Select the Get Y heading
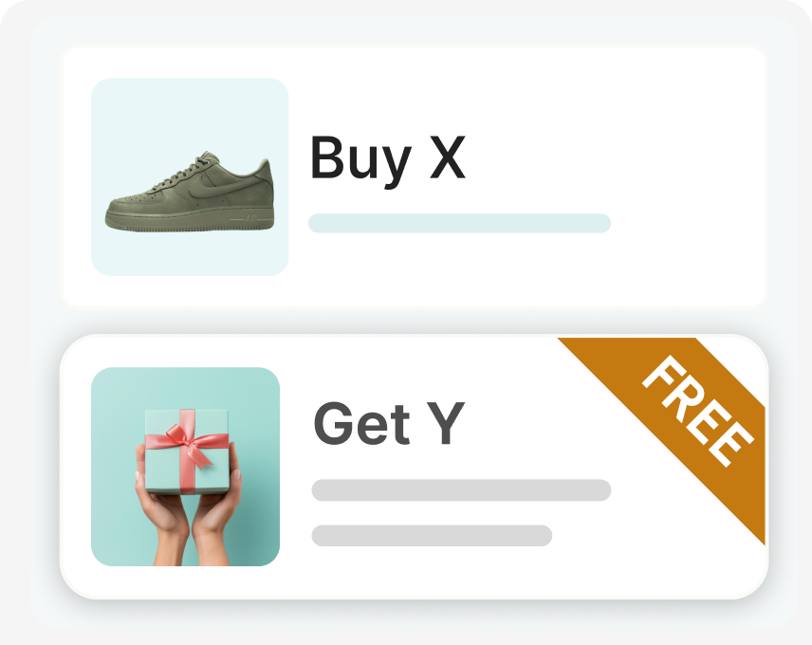Screen dimensions: 812x645 coord(389,423)
